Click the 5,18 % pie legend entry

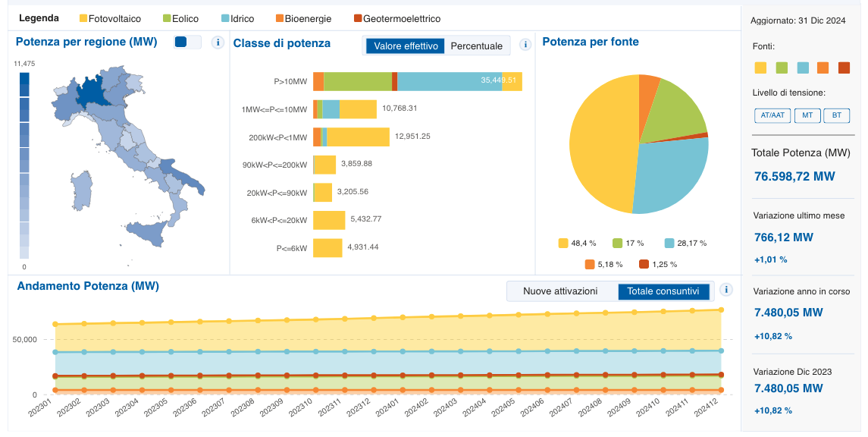pos(604,264)
